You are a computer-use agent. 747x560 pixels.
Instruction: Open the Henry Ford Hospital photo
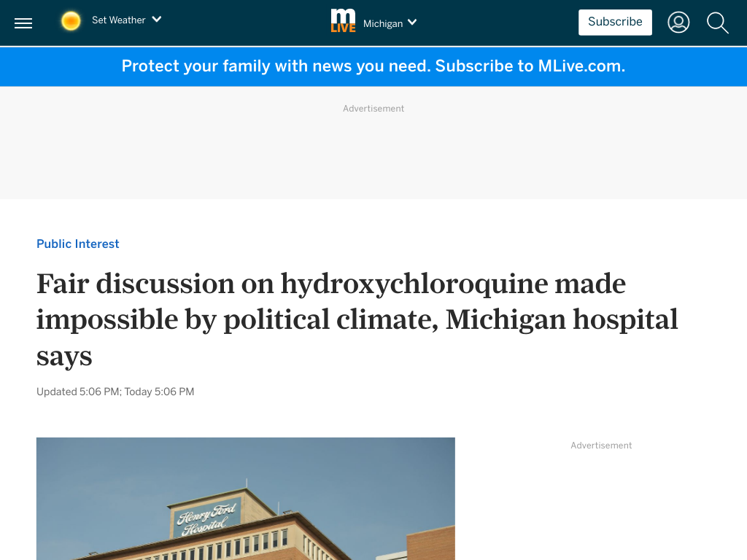[x=246, y=499]
